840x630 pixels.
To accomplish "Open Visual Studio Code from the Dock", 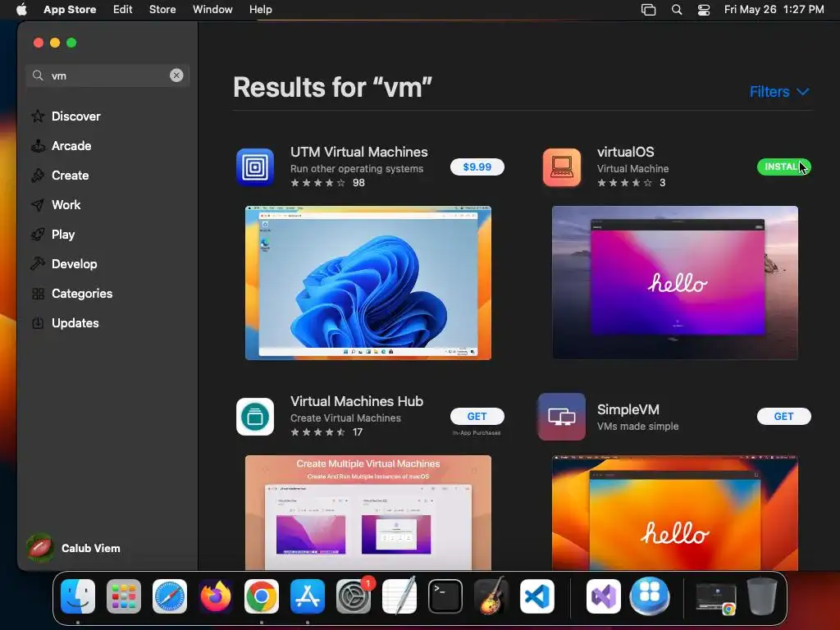I will [536, 596].
